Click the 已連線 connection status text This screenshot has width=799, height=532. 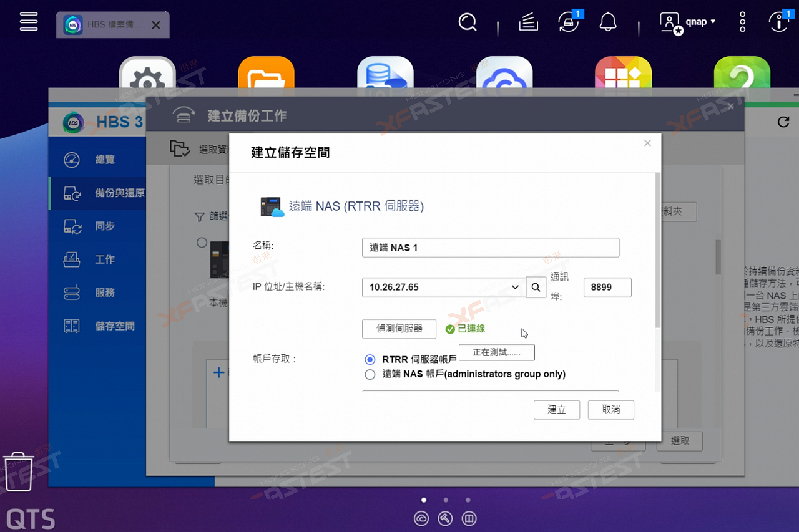pyautogui.click(x=471, y=329)
